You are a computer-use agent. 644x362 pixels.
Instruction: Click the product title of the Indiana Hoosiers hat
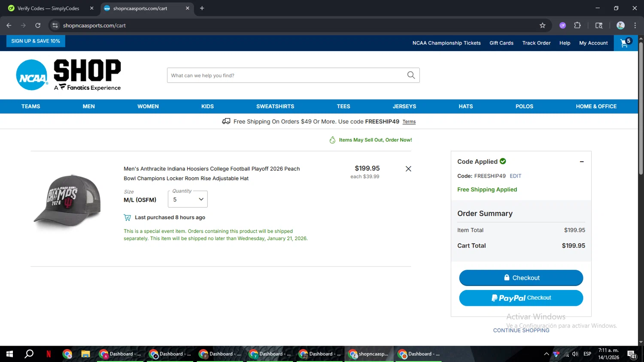tap(212, 174)
